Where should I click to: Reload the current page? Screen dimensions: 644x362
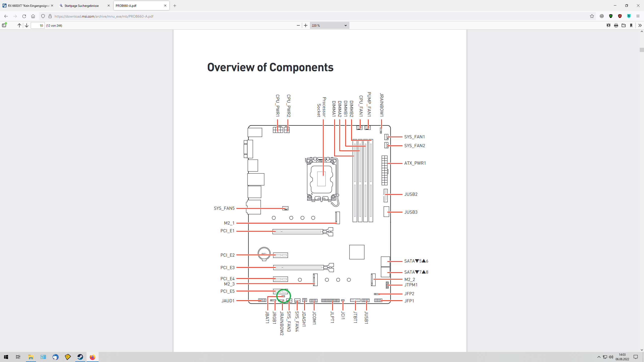tap(24, 16)
